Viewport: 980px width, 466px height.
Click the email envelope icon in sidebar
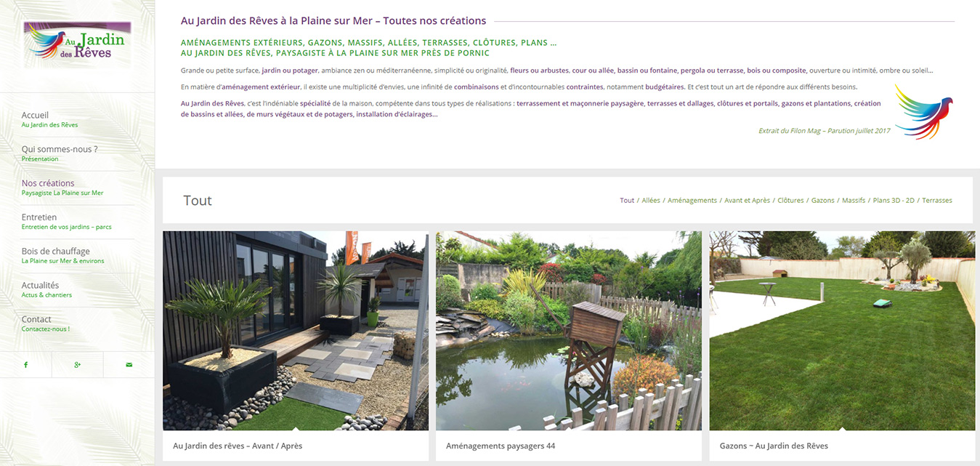129,364
